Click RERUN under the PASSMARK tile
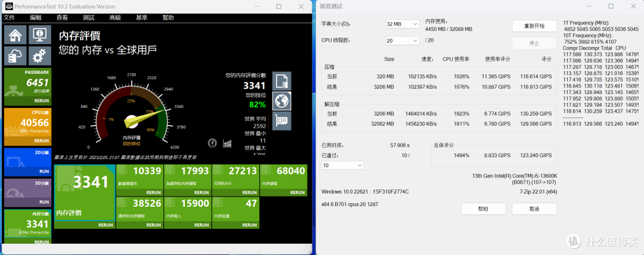644x255 pixels. click(x=42, y=101)
